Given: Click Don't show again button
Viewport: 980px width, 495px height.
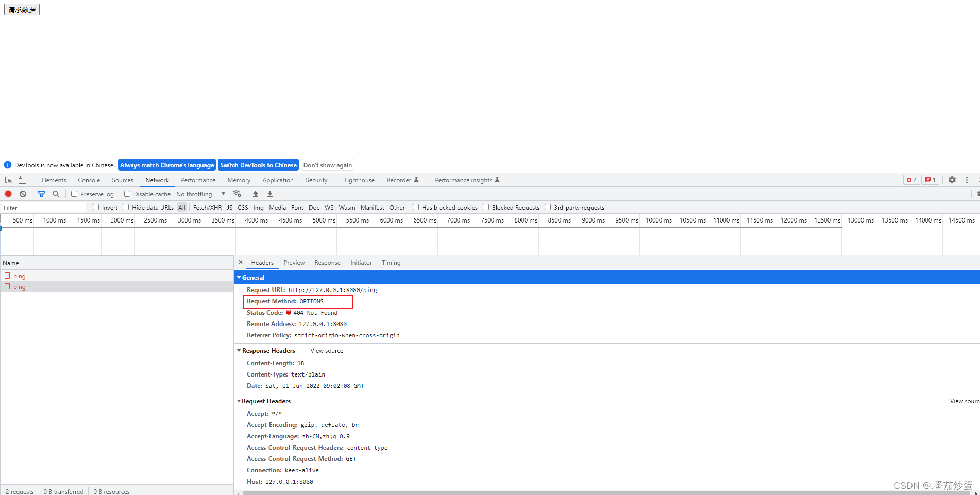Looking at the screenshot, I should click(328, 165).
